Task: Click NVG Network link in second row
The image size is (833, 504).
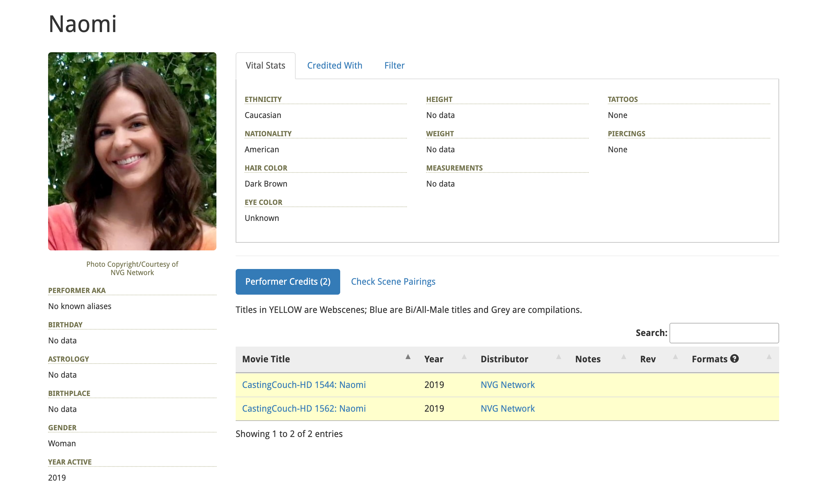Action: (x=508, y=408)
